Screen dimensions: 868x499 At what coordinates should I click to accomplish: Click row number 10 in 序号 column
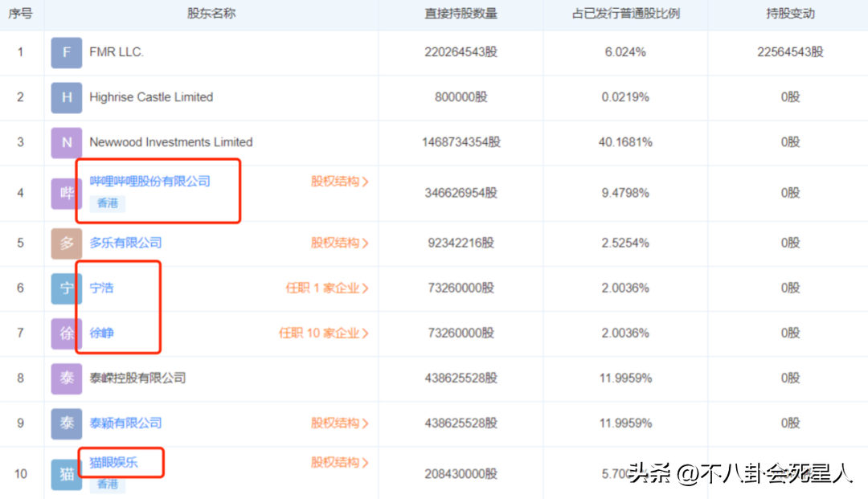tap(20, 474)
